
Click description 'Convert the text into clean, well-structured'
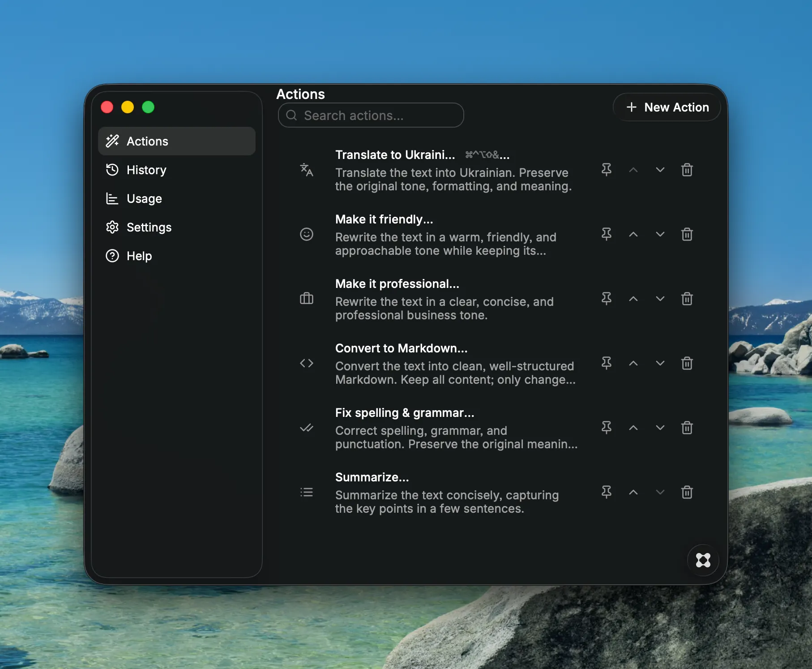tap(455, 373)
